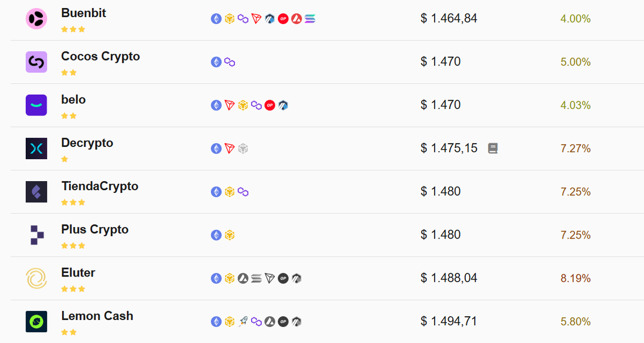Image resolution: width=644 pixels, height=343 pixels.
Task: Open the Cocos Crypto exchange name link
Action: (x=100, y=56)
